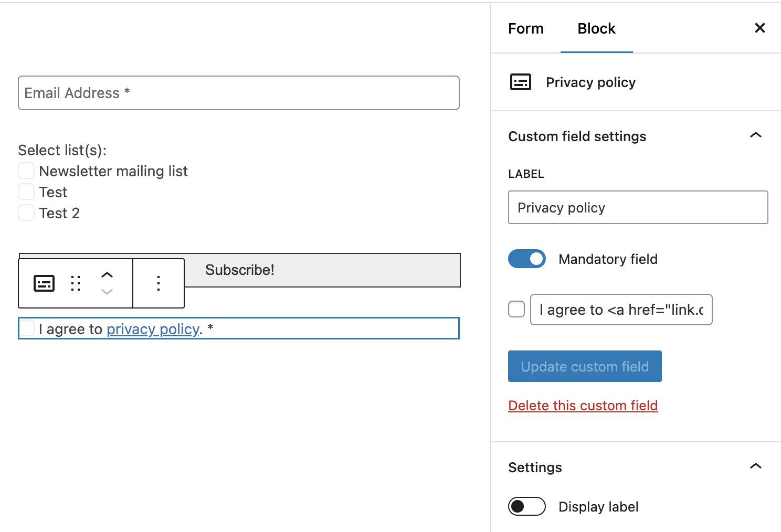The height and width of the screenshot is (532, 781).
Task: Move block up with the up arrow
Action: [107, 275]
